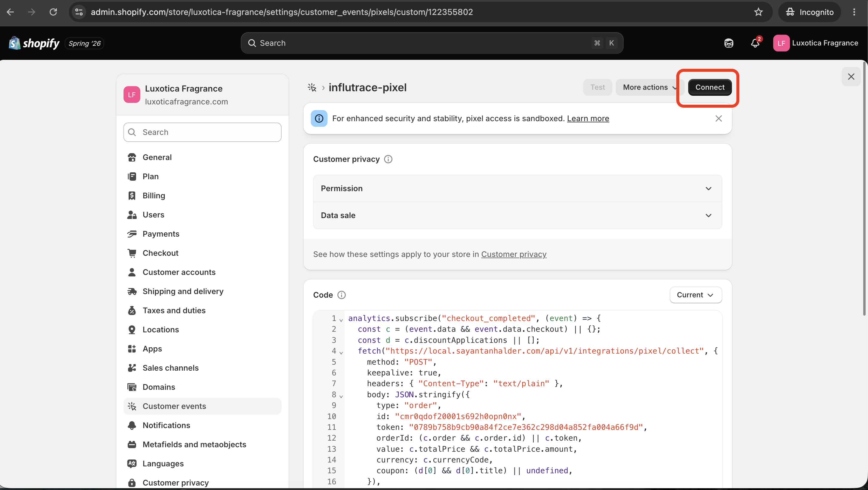Open Payments settings

click(x=202, y=234)
